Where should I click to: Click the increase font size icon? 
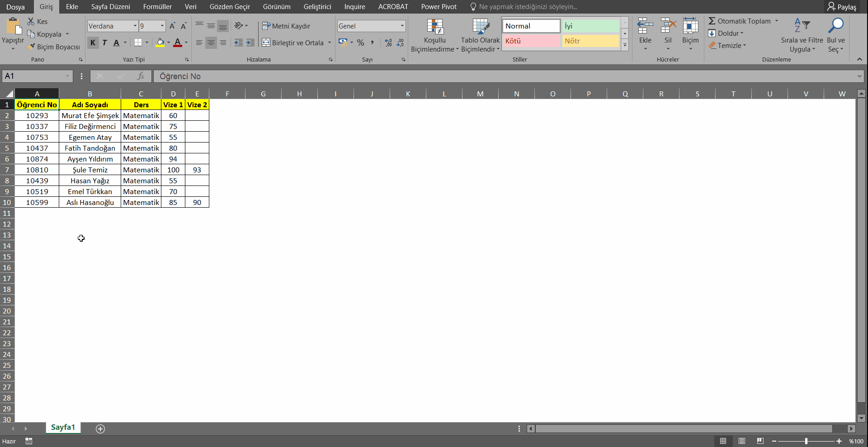point(172,26)
